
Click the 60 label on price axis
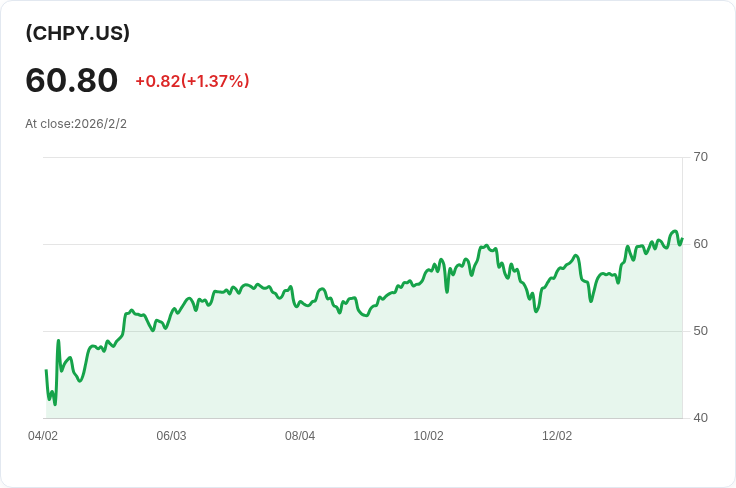pyautogui.click(x=700, y=244)
